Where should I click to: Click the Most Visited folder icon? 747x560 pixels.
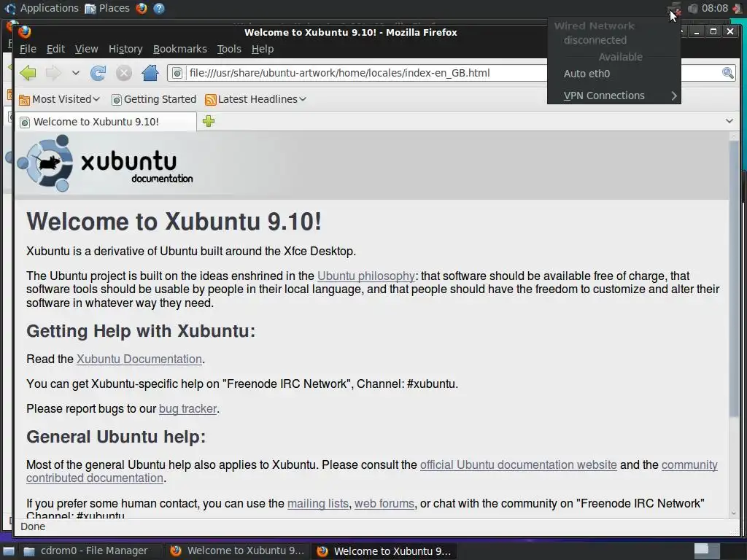point(24,99)
